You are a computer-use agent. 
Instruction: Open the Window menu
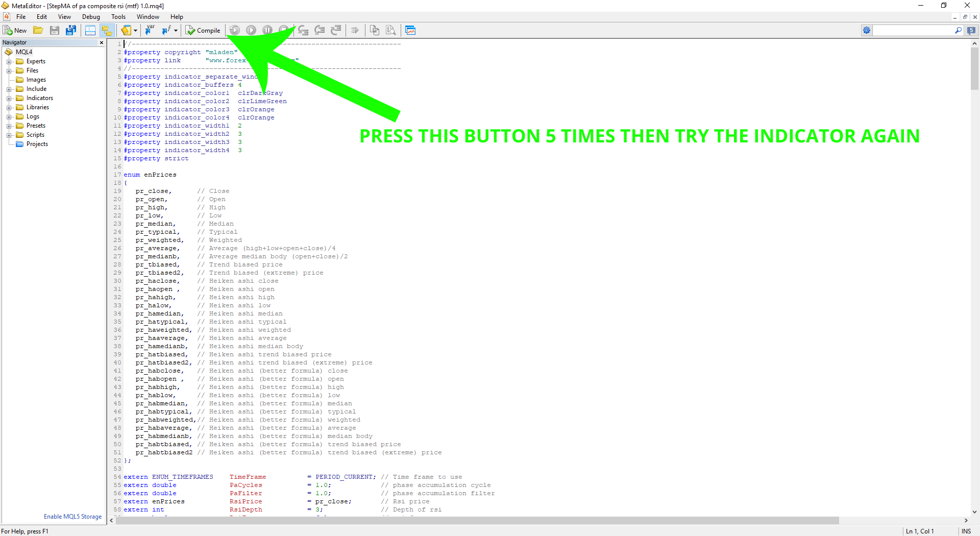coord(148,17)
